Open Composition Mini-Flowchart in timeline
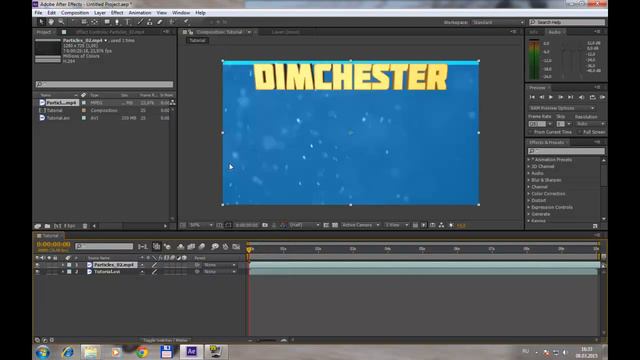This screenshot has height=360, width=640. click(x=142, y=247)
